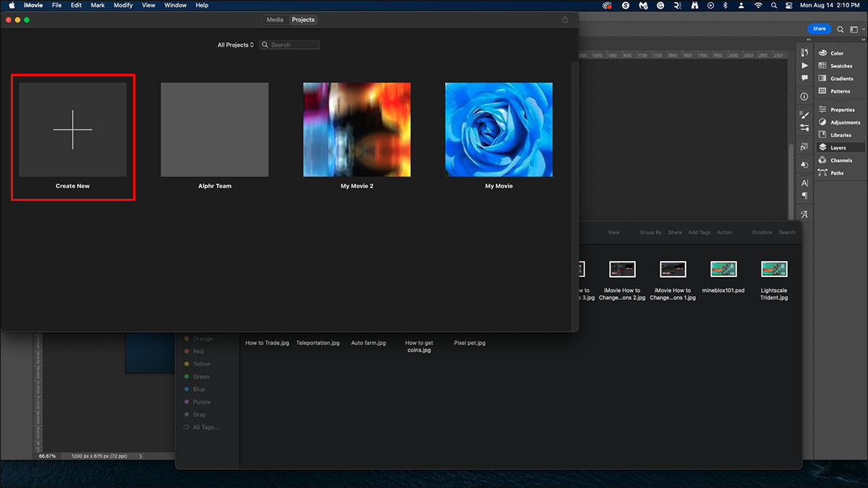
Task: Click Create New project
Action: [x=72, y=130]
